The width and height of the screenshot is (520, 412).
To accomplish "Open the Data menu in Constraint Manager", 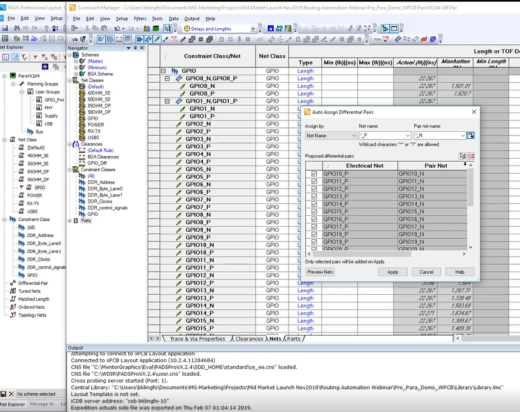I will tap(173, 19).
